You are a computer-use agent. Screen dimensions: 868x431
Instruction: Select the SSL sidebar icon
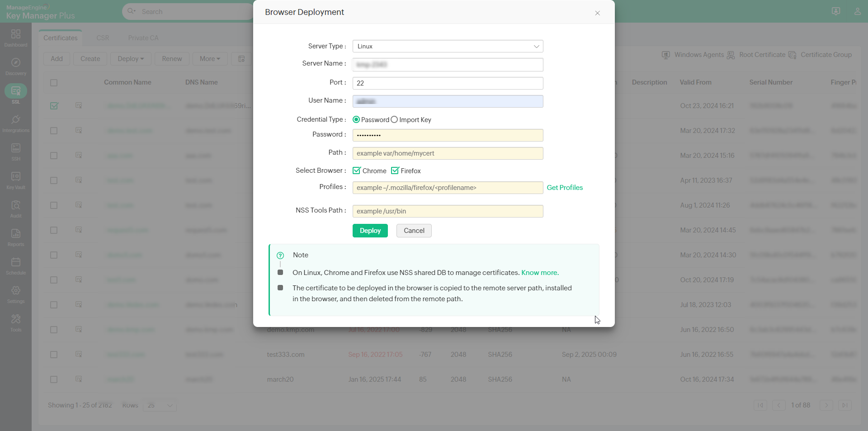(16, 91)
